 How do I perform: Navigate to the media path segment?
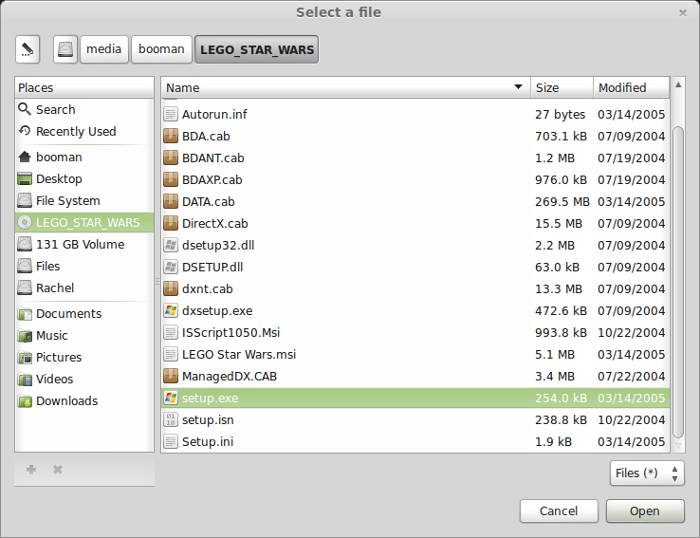(104, 49)
